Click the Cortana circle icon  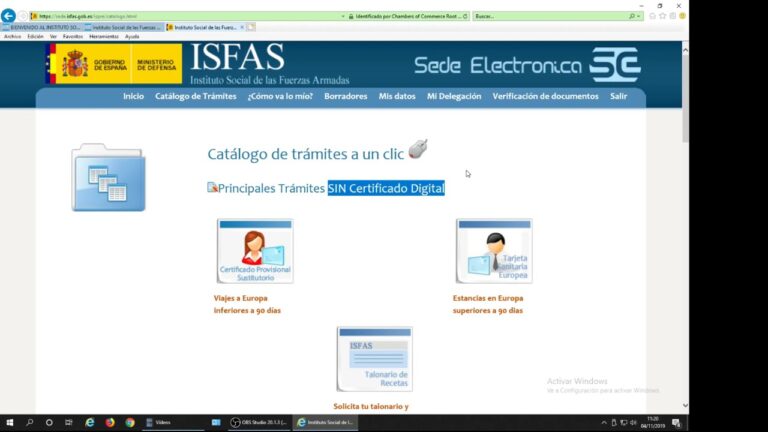click(49, 422)
